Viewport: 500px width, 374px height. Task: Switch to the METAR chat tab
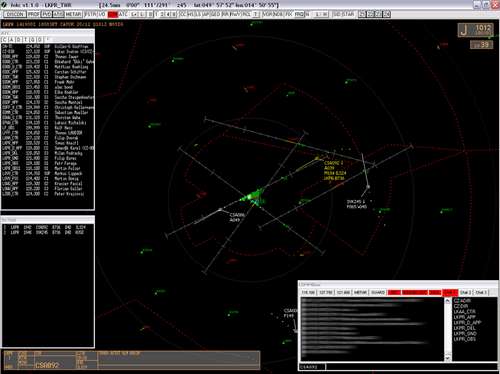click(x=360, y=292)
